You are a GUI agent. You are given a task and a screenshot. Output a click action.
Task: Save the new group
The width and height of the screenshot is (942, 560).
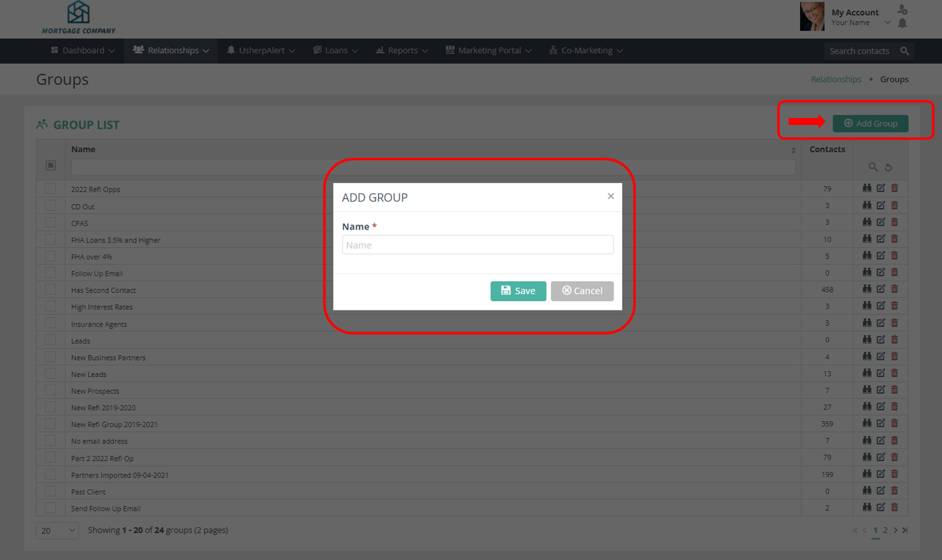(518, 291)
